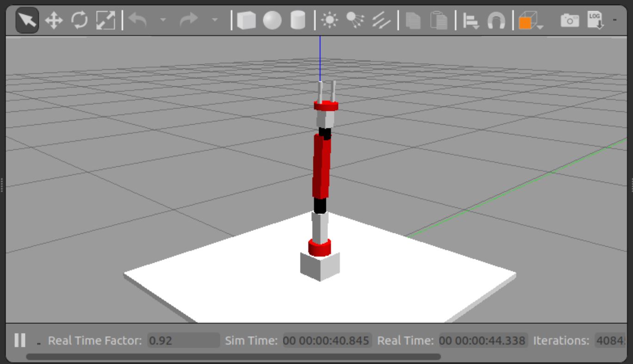The height and width of the screenshot is (364, 633).
Task: Open the redo history dropdown arrow
Action: (215, 20)
